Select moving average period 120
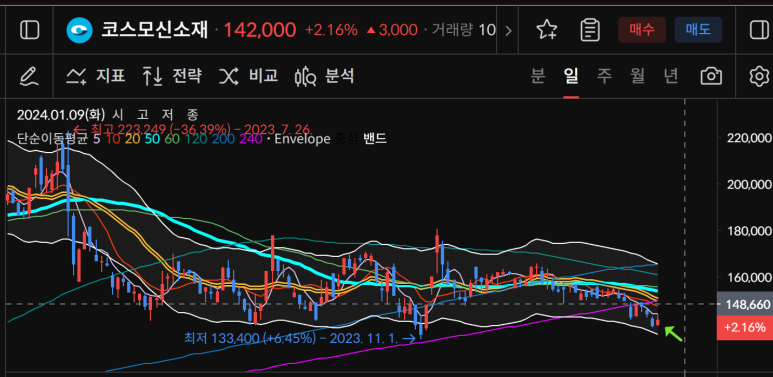 click(x=196, y=139)
